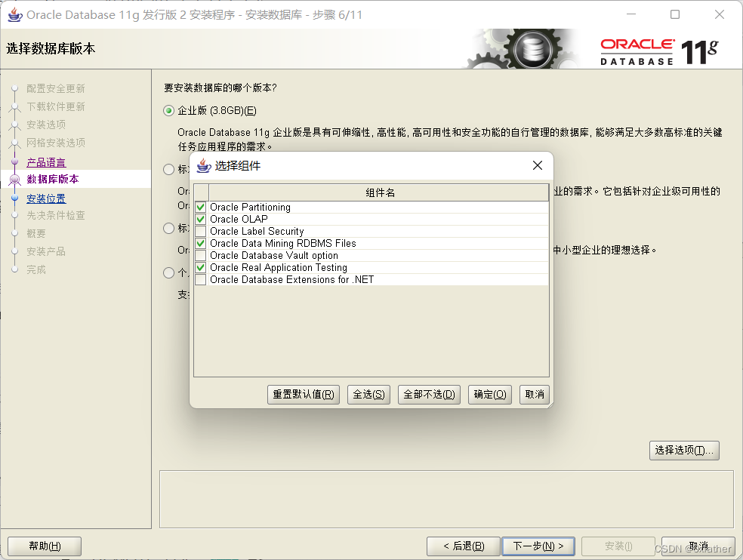
Task: Close the 选择组件 dialog with the X
Action: [x=537, y=165]
